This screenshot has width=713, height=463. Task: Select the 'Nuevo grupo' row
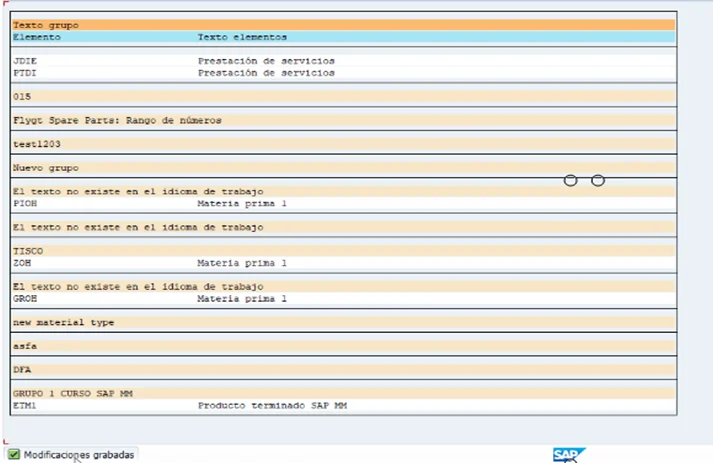click(x=343, y=168)
